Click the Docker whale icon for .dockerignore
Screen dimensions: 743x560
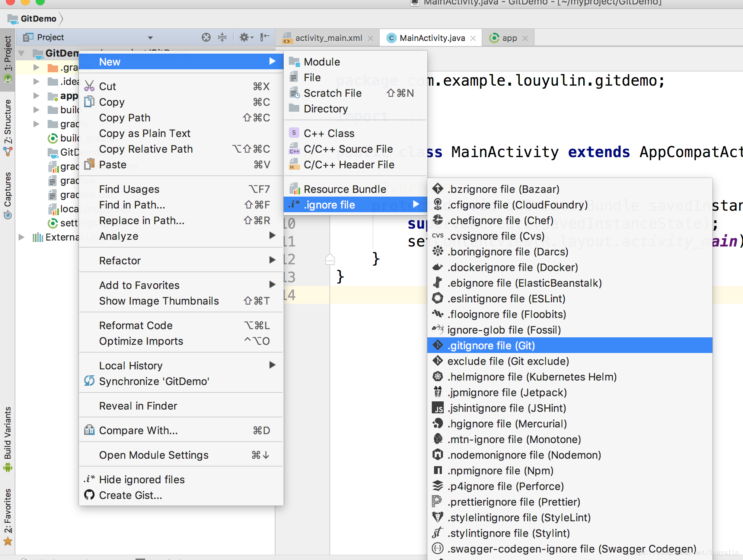pyautogui.click(x=438, y=267)
